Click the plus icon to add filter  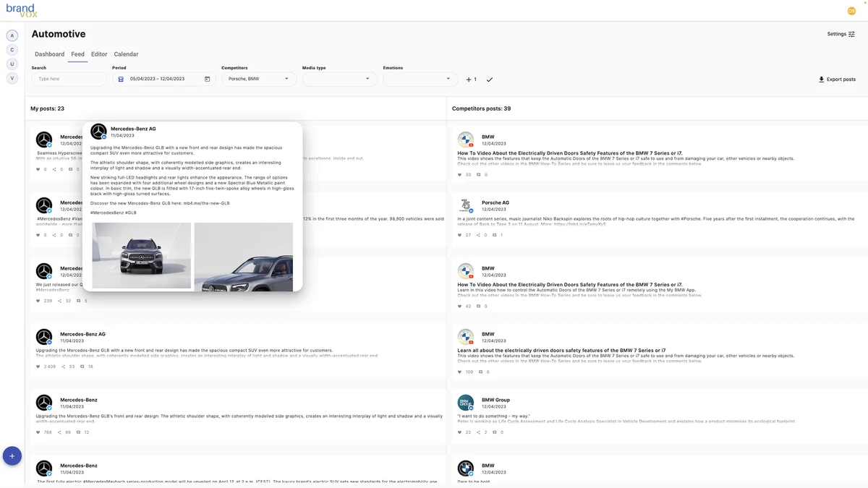[x=469, y=80]
